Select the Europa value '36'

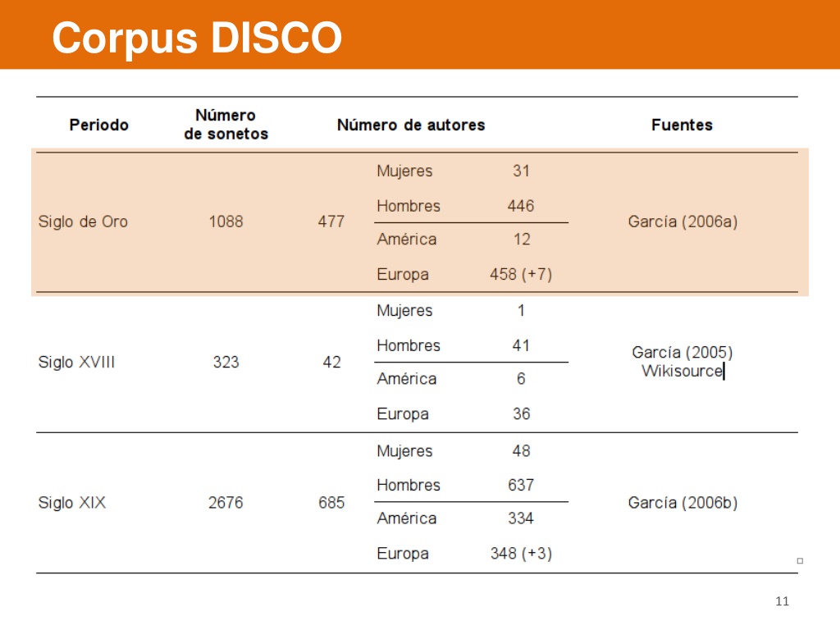tap(521, 413)
